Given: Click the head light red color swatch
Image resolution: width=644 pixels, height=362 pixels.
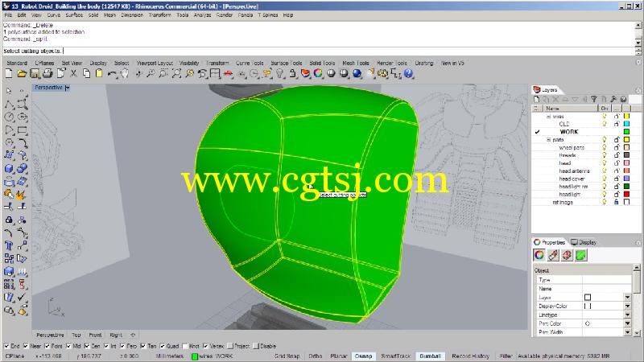Looking at the screenshot, I should pyautogui.click(x=627, y=195).
